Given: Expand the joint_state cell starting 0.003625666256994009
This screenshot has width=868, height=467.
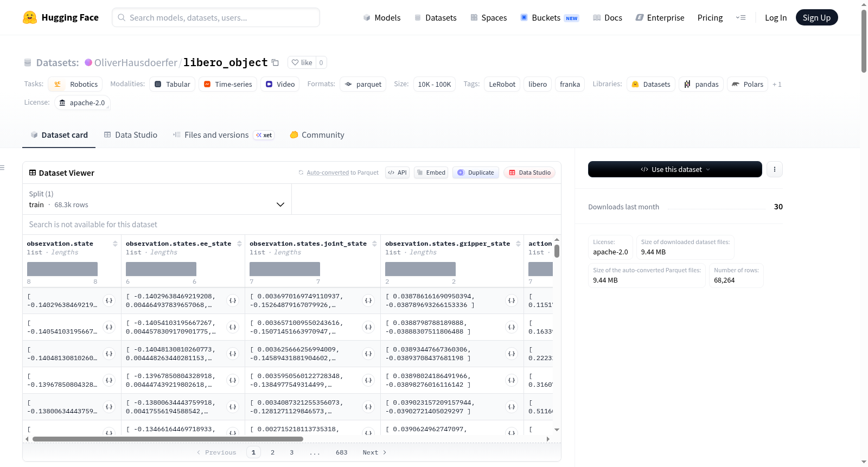Looking at the screenshot, I should 368,354.
